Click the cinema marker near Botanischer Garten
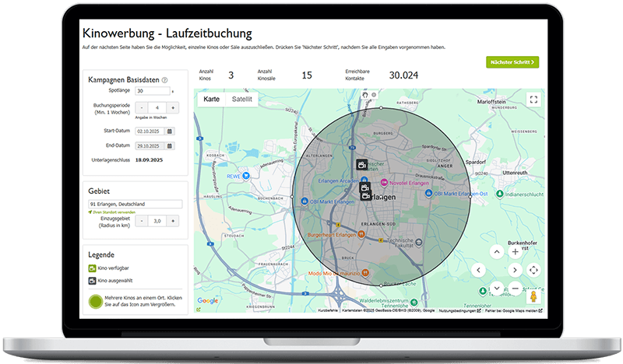The image size is (623, 364). pyautogui.click(x=361, y=164)
